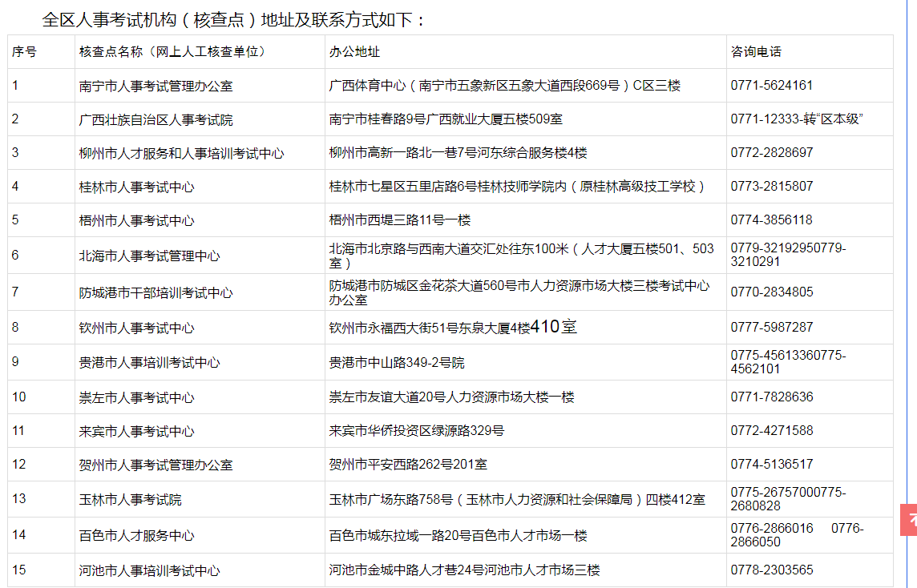Screen dimensions: 917x588
Task: Click address 柳州市高新一路北一巷7号河东综合服务楼4楼
Action: 458,153
